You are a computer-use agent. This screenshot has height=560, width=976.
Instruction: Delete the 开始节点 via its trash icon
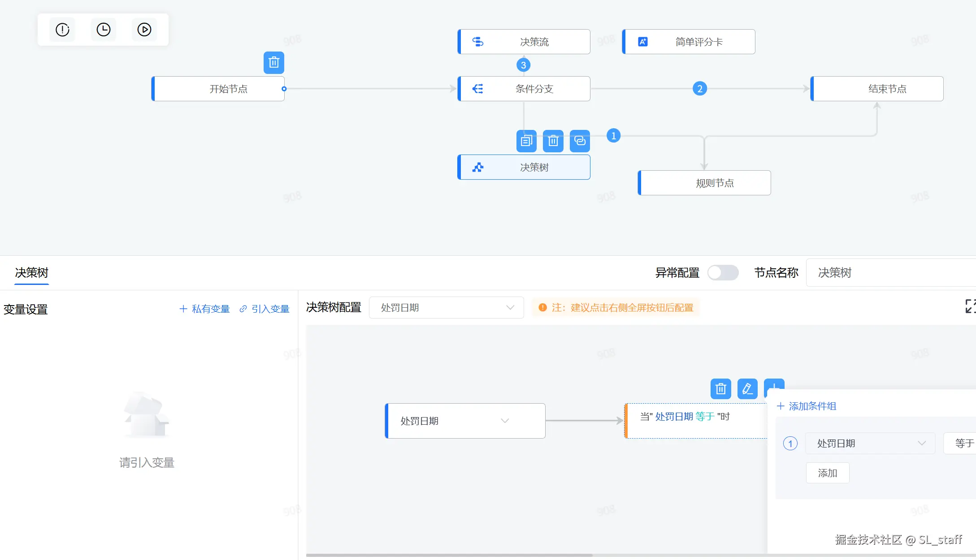273,63
